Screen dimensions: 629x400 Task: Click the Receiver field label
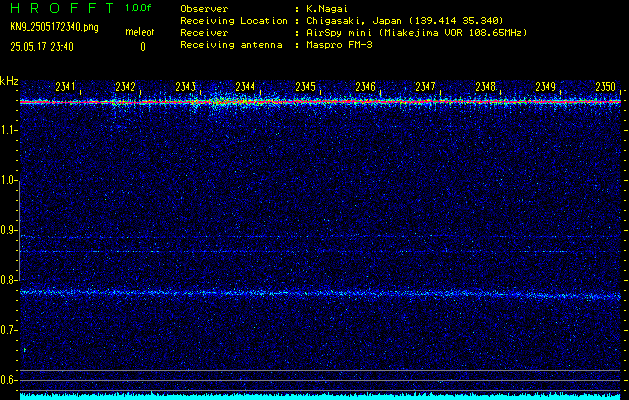pos(204,32)
